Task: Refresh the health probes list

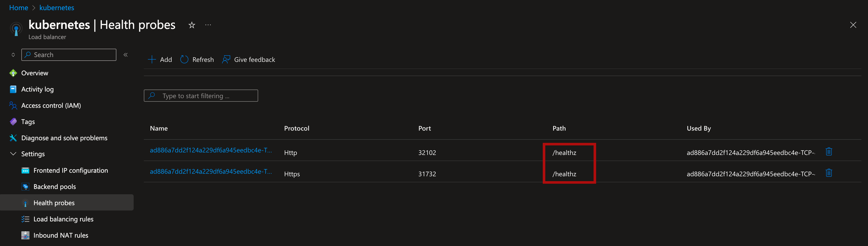Action: tap(197, 60)
